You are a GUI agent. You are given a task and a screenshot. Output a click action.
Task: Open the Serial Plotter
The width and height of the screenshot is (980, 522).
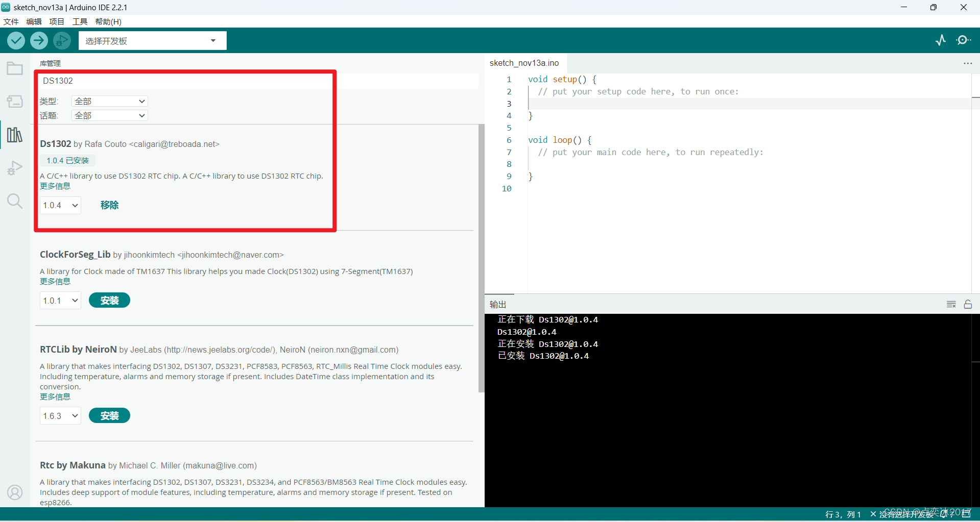941,40
